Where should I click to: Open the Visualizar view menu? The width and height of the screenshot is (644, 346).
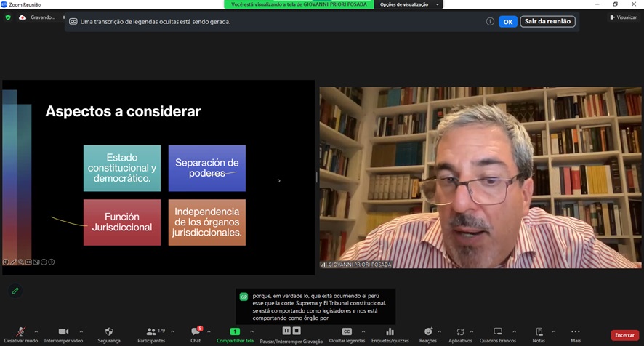click(623, 17)
